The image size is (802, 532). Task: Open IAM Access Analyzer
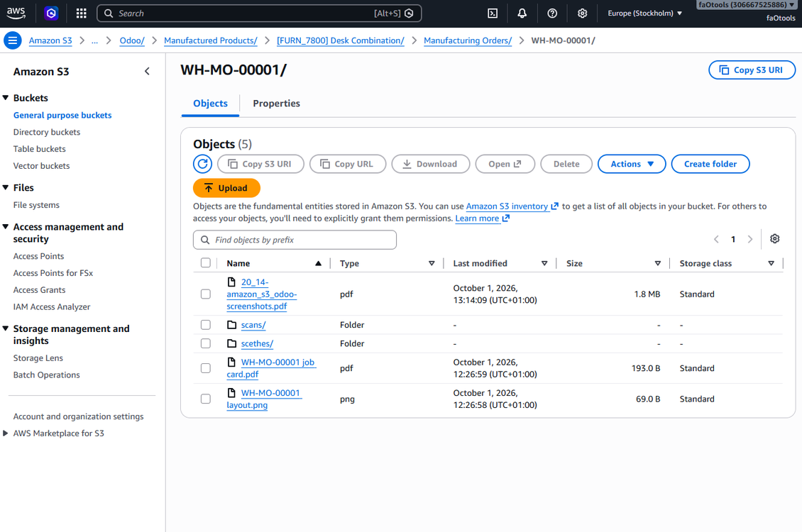point(52,306)
